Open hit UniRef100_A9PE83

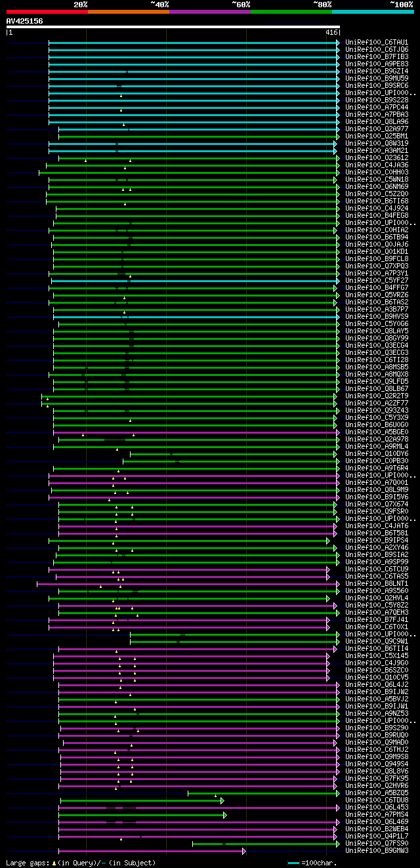(377, 64)
